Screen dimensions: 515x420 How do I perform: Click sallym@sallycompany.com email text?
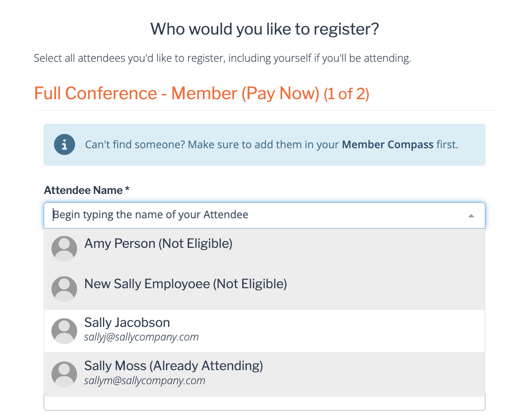[145, 380]
